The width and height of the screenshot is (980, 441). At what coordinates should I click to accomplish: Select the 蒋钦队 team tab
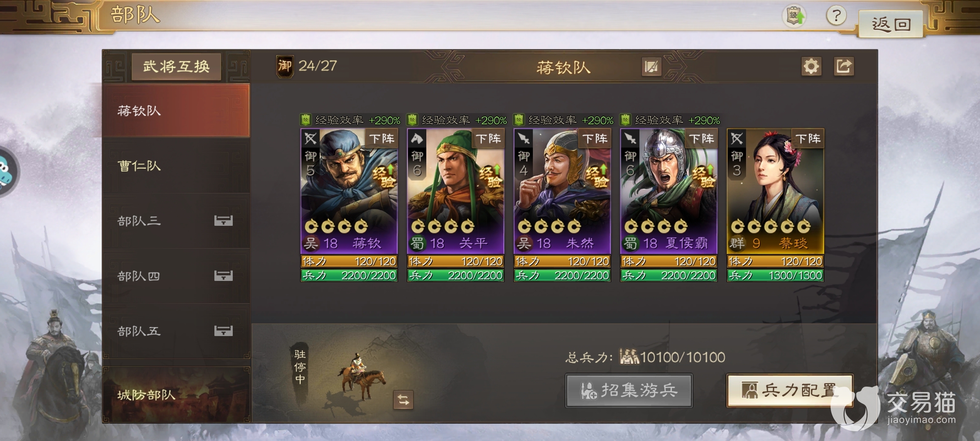click(176, 110)
